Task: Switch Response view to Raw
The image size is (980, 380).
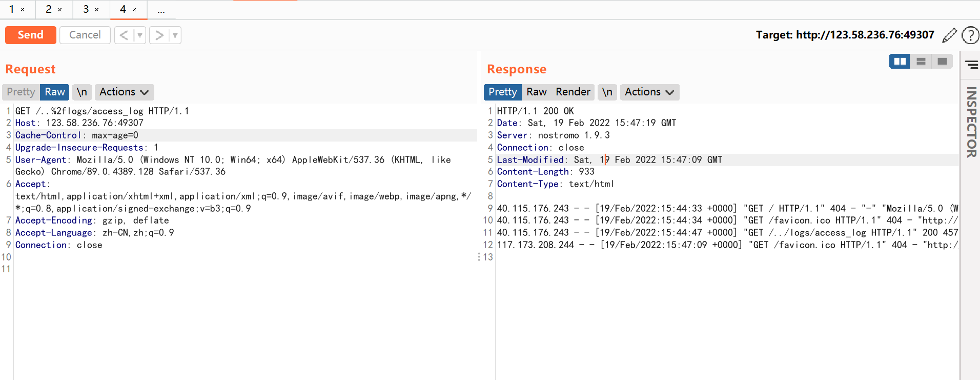Action: pyautogui.click(x=536, y=92)
